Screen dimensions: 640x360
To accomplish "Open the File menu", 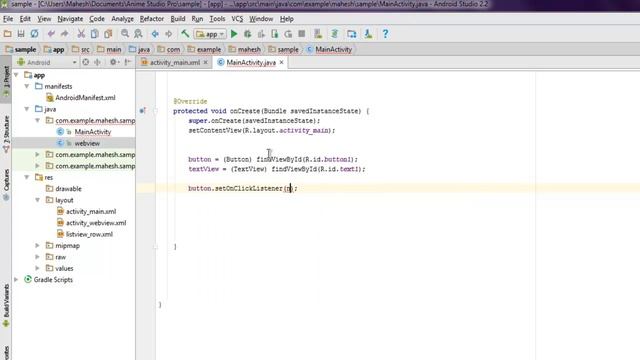I will pos(8,19).
